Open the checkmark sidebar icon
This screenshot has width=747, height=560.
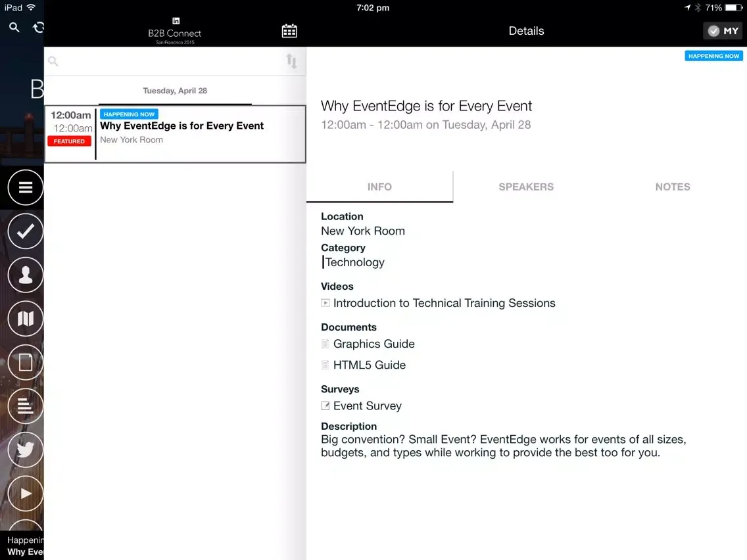tap(26, 231)
